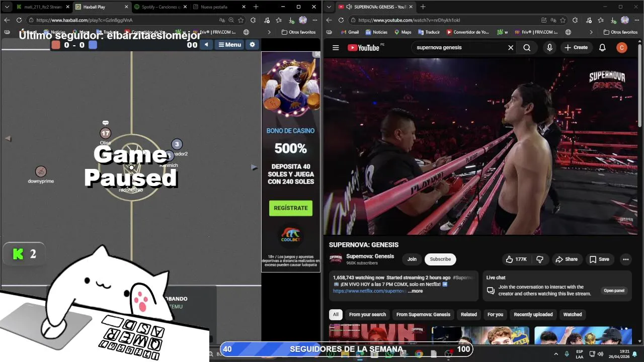This screenshot has width=644, height=362.
Task: Open tab search dropdown in YouTube window
Action: tap(329, 7)
